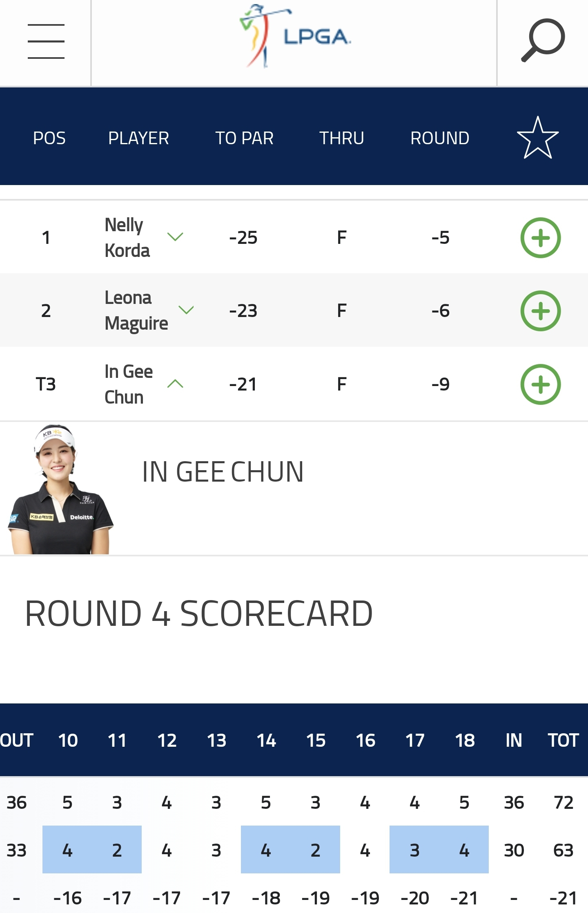Open the hamburger navigation menu
Image resolution: width=588 pixels, height=913 pixels.
46,41
